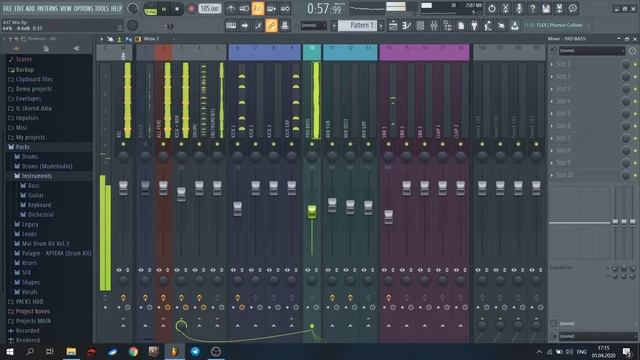Click the microphone recording icon
This screenshot has height=360, width=640.
(x=519, y=9)
